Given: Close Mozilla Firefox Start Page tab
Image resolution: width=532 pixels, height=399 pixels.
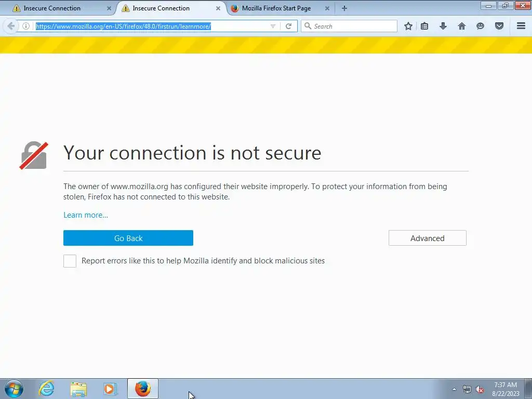Looking at the screenshot, I should coord(327,8).
